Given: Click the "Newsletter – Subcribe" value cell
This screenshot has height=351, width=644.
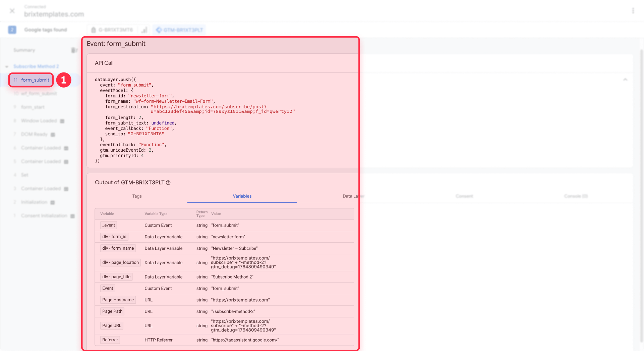Looking at the screenshot, I should [234, 248].
